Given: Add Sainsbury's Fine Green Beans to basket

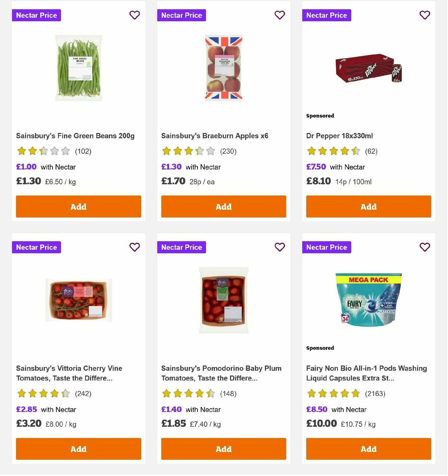Looking at the screenshot, I should coord(78,206).
